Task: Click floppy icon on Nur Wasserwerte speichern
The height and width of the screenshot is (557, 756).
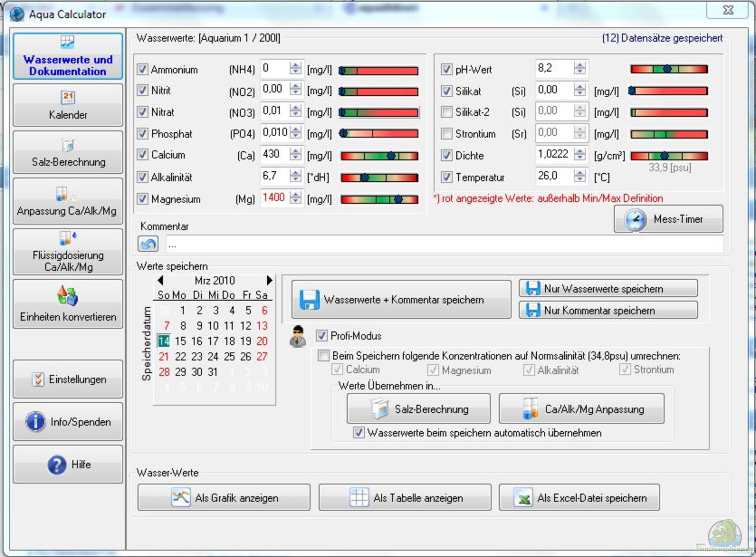Action: (x=533, y=288)
